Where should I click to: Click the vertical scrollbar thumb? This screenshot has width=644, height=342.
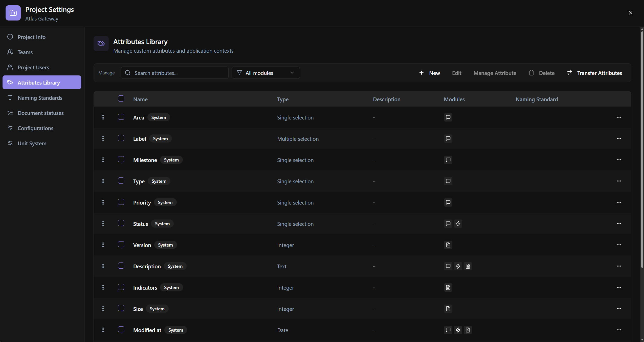642,149
